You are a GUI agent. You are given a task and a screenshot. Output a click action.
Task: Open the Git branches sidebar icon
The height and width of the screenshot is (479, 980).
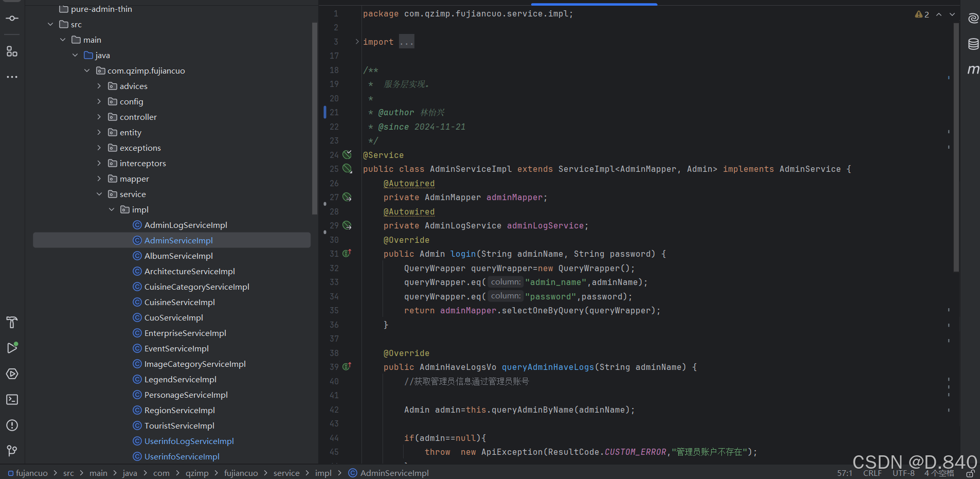click(x=12, y=451)
